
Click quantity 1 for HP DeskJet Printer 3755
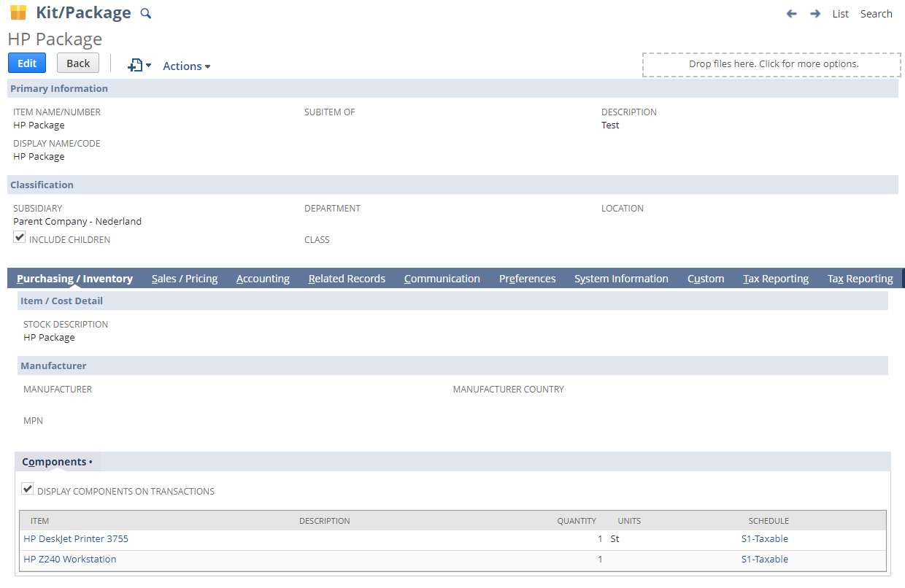pos(600,539)
